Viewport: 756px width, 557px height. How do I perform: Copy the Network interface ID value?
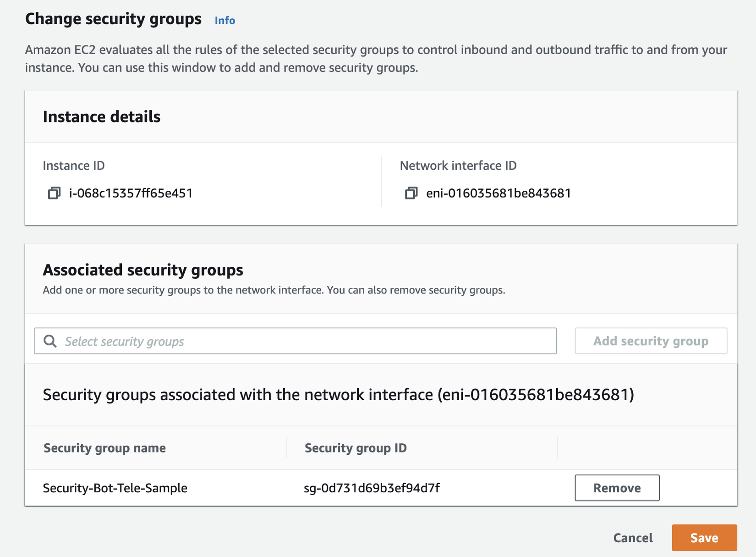(x=411, y=193)
